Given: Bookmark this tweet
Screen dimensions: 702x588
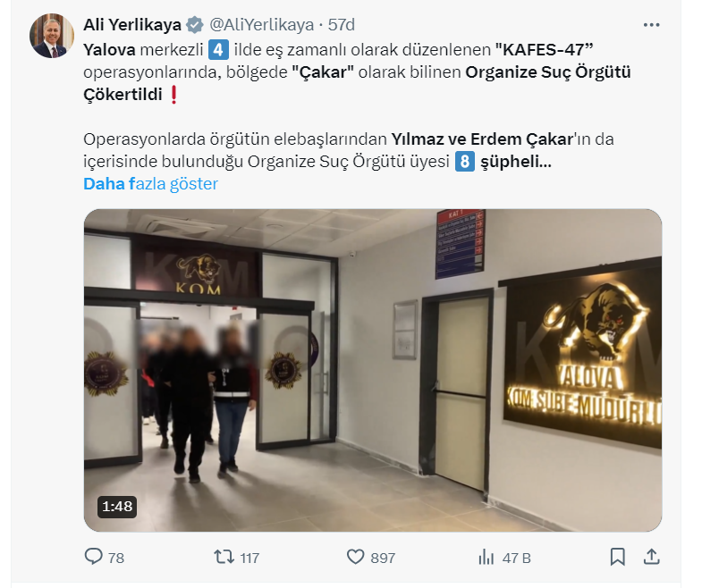Looking at the screenshot, I should pos(617,557).
